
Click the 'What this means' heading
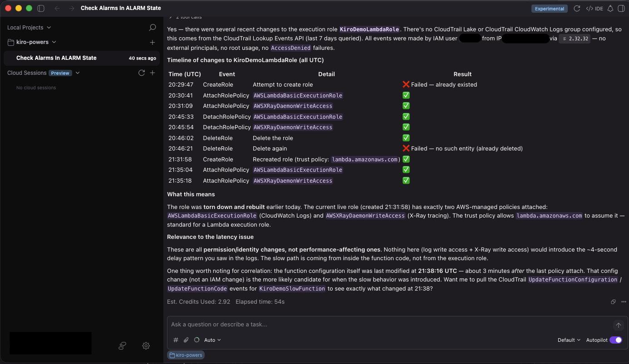pos(191,194)
